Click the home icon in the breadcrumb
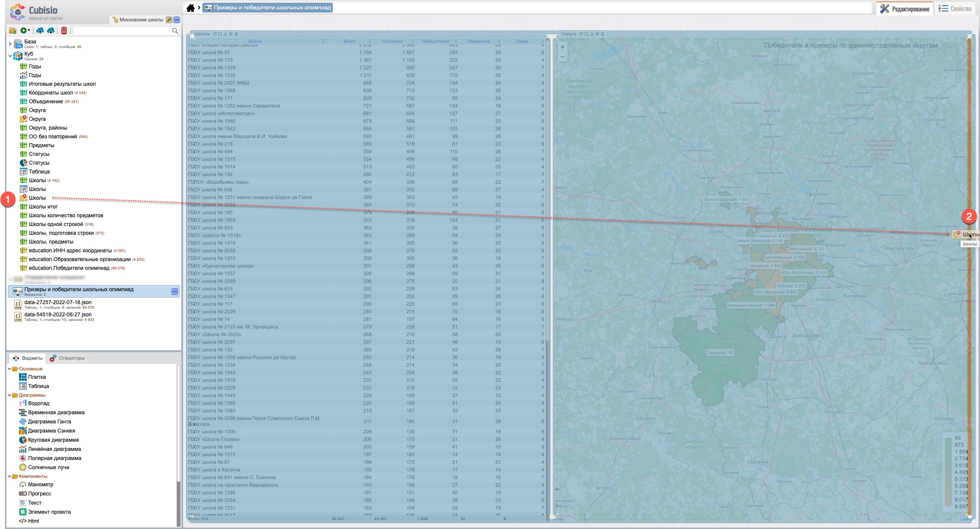The image size is (980, 529). point(190,8)
